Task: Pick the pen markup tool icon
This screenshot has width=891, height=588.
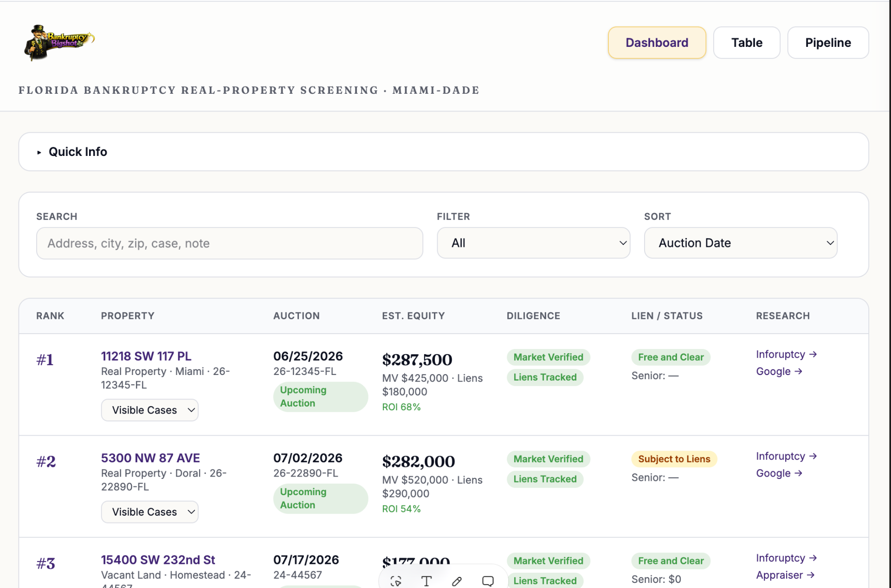Action: [457, 581]
